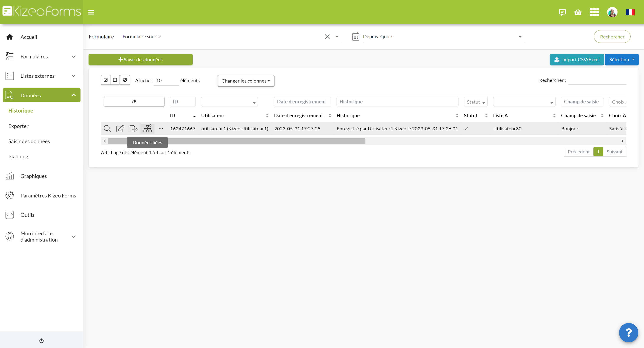This screenshot has width=644, height=348.
Task: Go to Accueil
Action: [x=29, y=37]
